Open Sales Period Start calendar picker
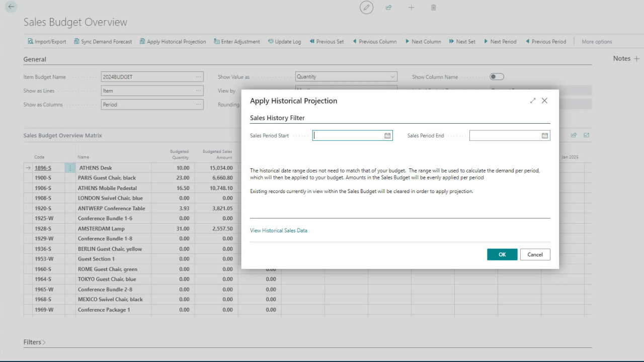The image size is (644, 362). pos(387,136)
